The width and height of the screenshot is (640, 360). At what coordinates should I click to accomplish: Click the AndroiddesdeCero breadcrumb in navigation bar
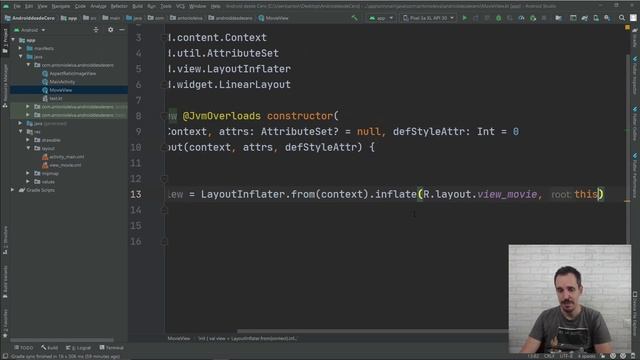pos(29,18)
